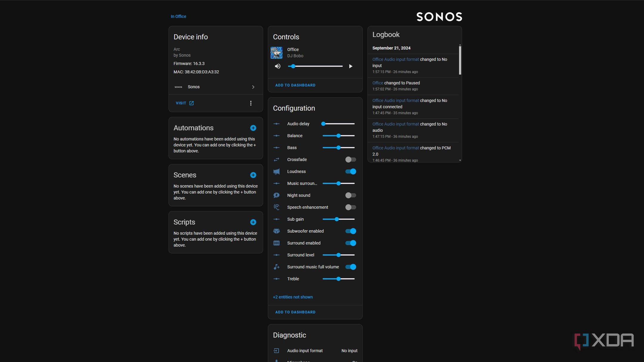Image resolution: width=644 pixels, height=362 pixels.
Task: Click the SONOS brand logo at top
Action: point(439,17)
